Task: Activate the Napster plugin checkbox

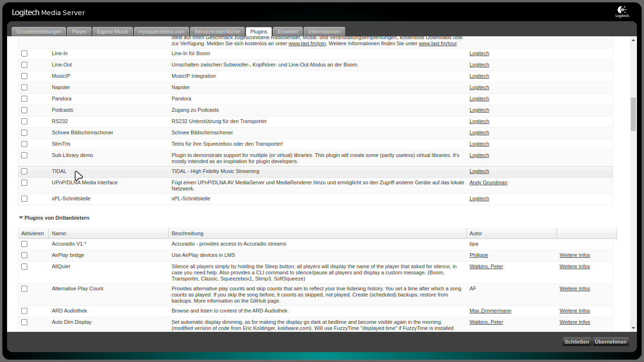Action: pyautogui.click(x=25, y=88)
